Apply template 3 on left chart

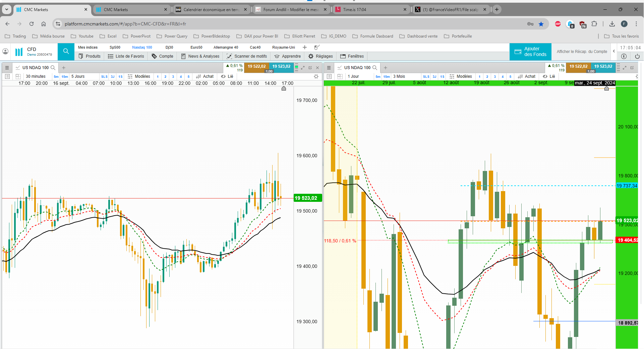[173, 77]
